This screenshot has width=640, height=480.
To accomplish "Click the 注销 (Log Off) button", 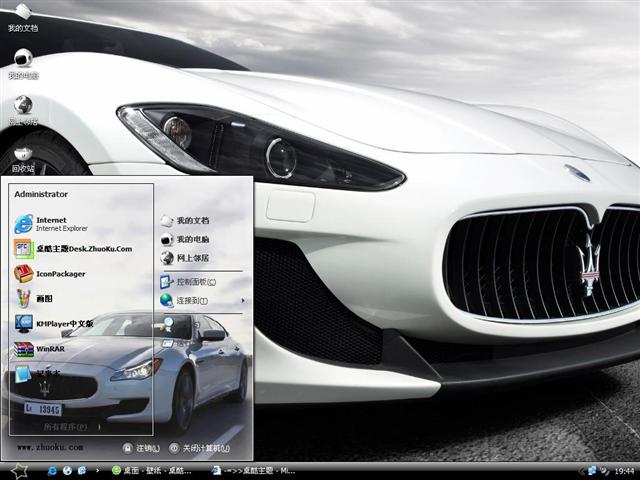I will 141,448.
